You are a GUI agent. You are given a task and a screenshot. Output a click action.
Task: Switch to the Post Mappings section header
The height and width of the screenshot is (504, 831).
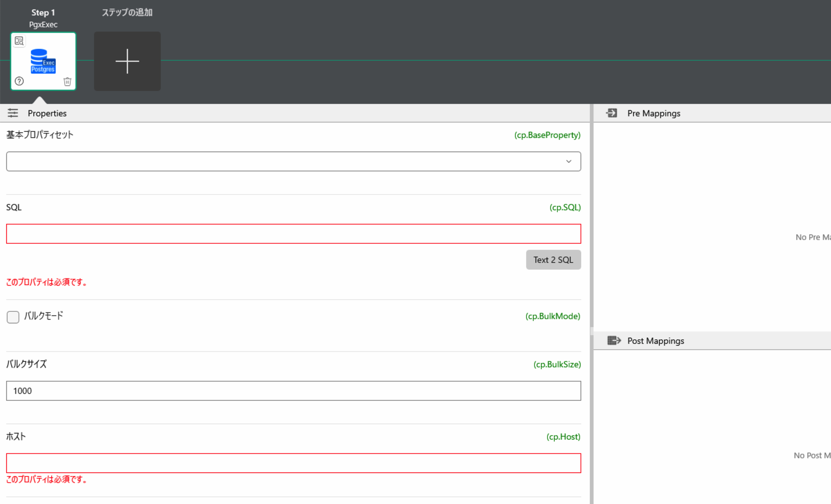(655, 340)
